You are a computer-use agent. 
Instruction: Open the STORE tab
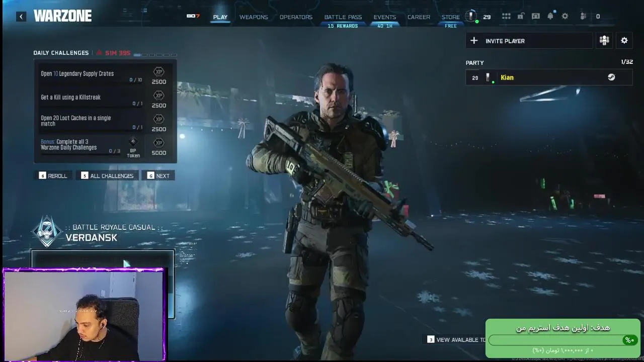(x=451, y=17)
